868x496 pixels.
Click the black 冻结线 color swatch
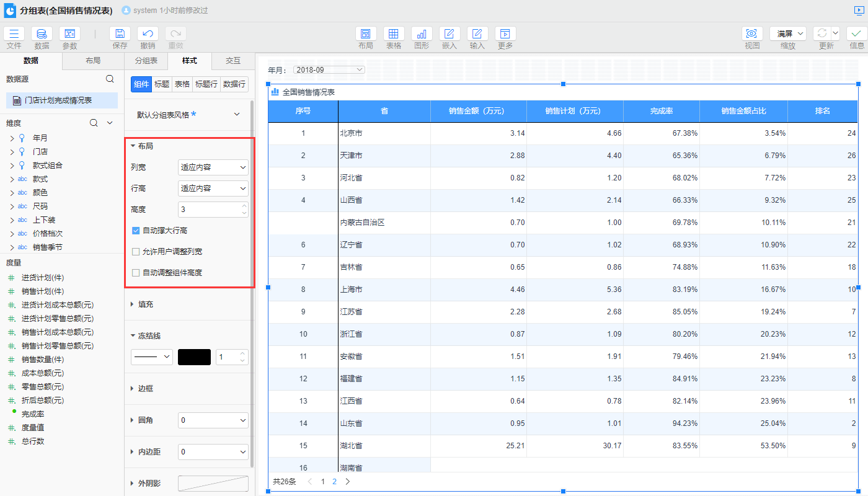[x=195, y=357]
